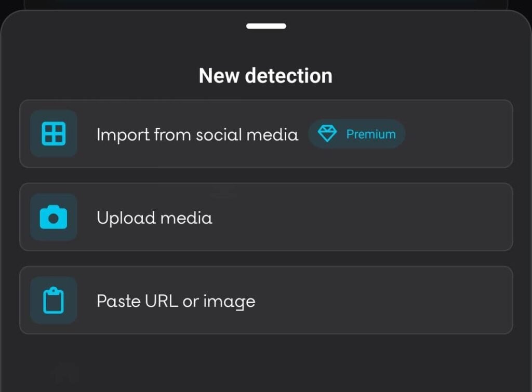532x392 pixels.
Task: Click the New detection heading
Action: pyautogui.click(x=265, y=75)
